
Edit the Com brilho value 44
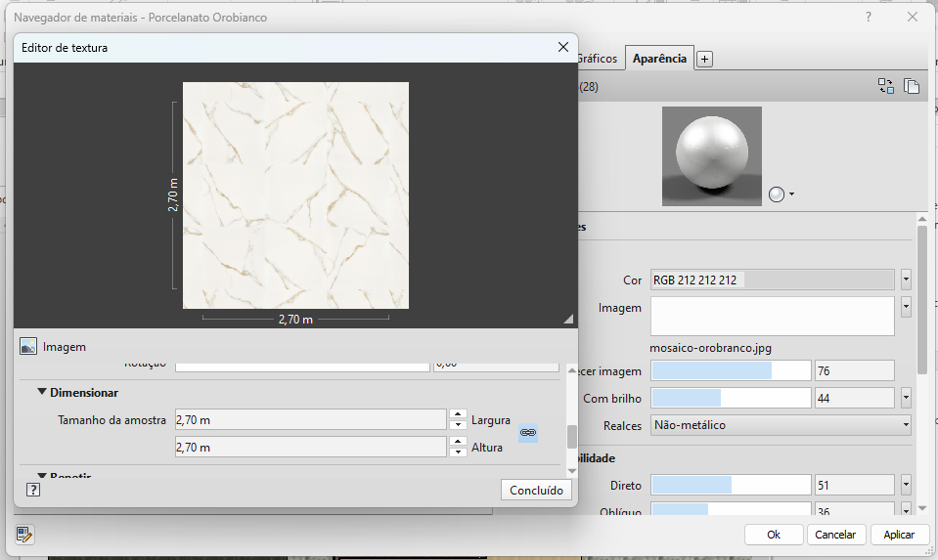(x=854, y=398)
